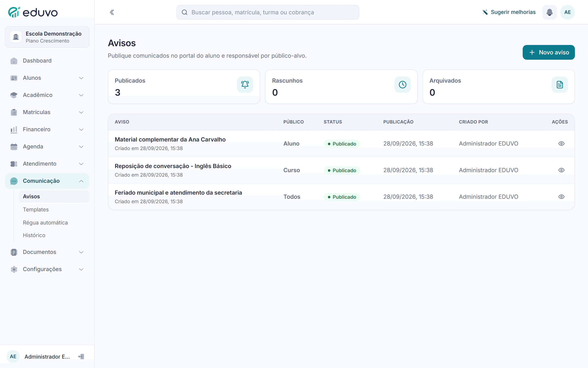Focus the Buscar pessoa search field

[267, 12]
